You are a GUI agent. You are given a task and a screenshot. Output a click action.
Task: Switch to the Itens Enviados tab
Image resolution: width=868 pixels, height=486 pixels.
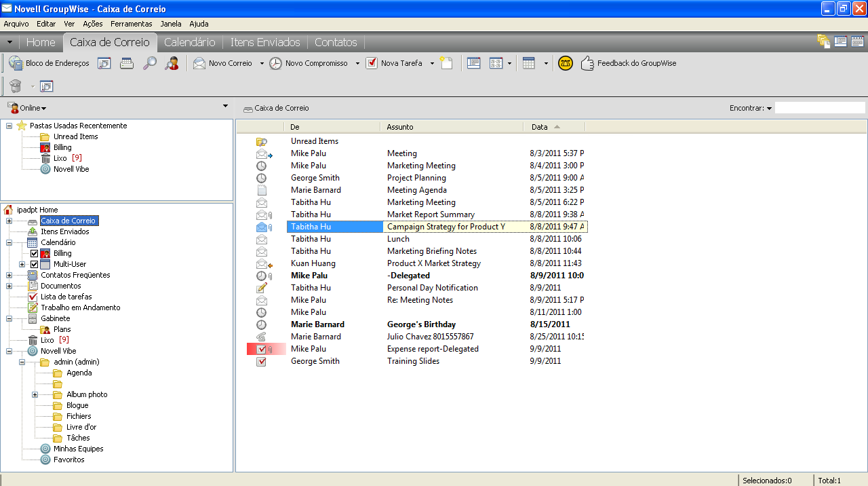(265, 42)
